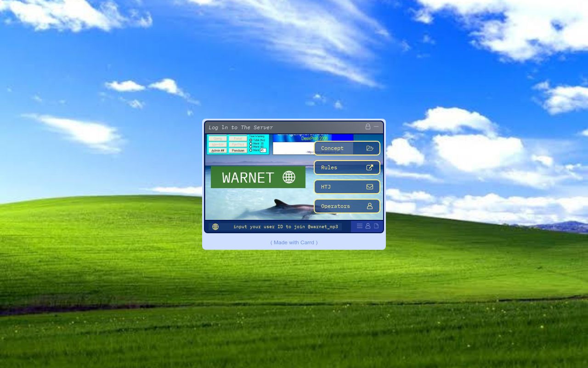Click the person icon on the Operators button
The height and width of the screenshot is (368, 588).
pyautogui.click(x=370, y=206)
